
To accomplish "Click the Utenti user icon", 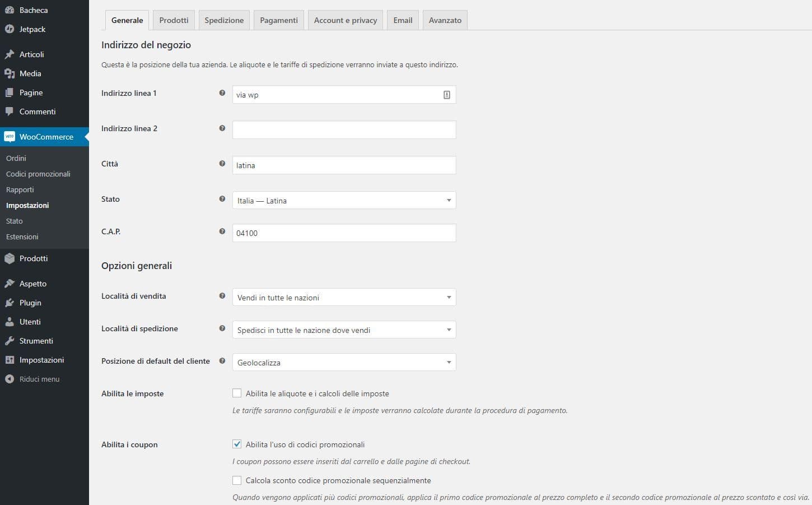I will click(10, 322).
